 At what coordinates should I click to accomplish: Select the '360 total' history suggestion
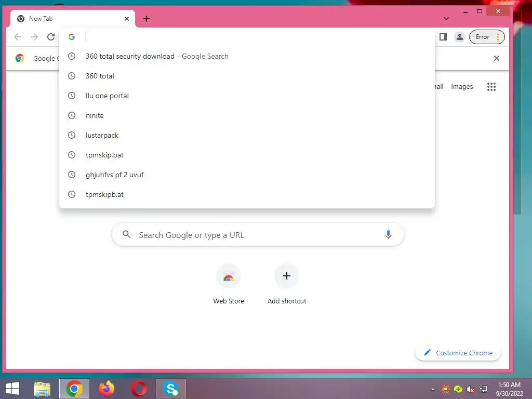click(247, 76)
